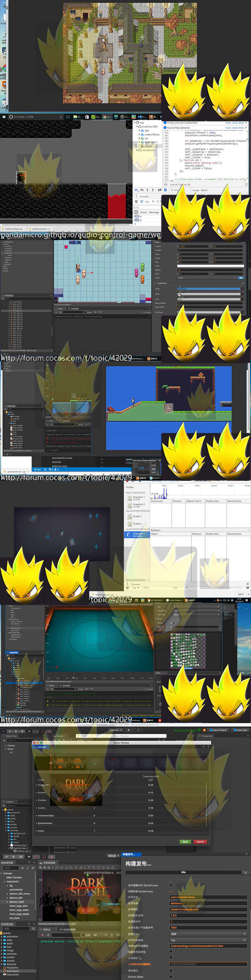Enable merge SpriteFrames in atlas checkbox
251x980 pixels.
[x=171, y=885]
